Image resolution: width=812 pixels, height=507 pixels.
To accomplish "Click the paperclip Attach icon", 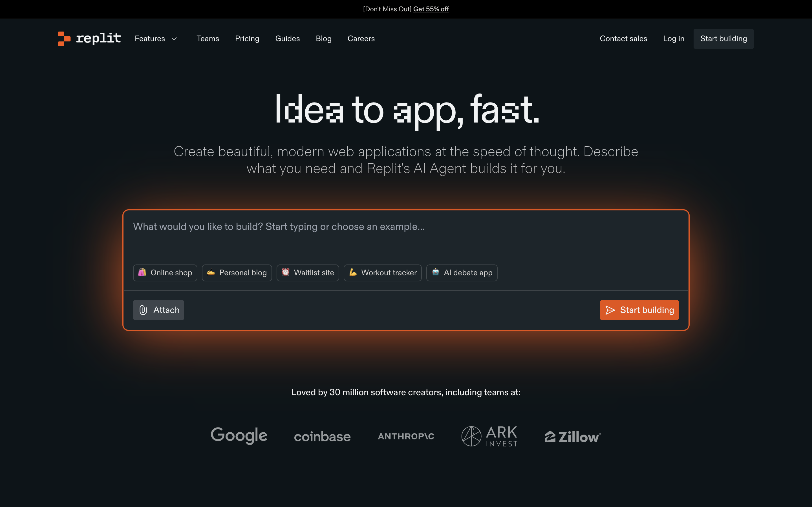I will pyautogui.click(x=143, y=310).
